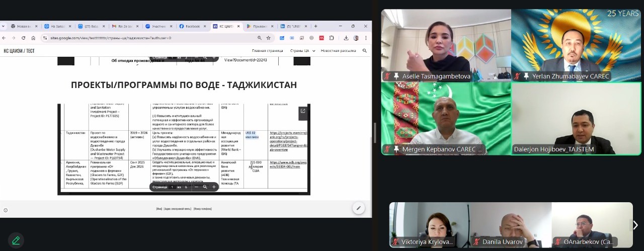Click the Google Sites edit pencil button

point(359,208)
